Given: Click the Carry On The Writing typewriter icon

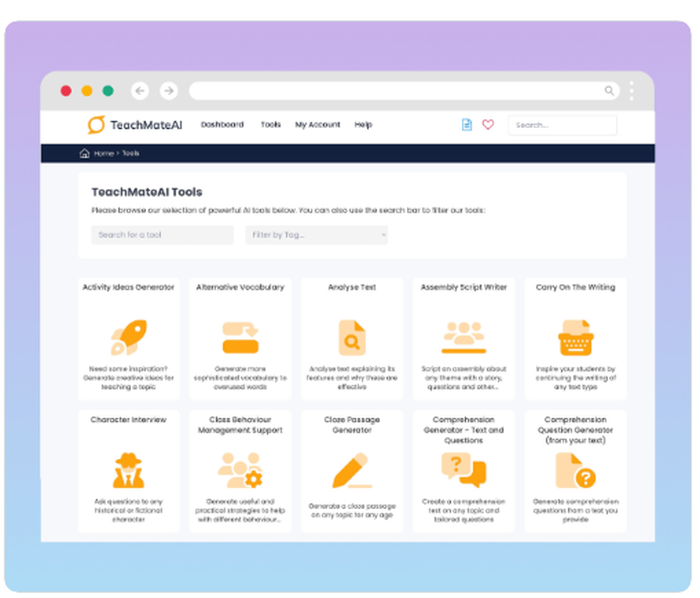Looking at the screenshot, I should 576,338.
